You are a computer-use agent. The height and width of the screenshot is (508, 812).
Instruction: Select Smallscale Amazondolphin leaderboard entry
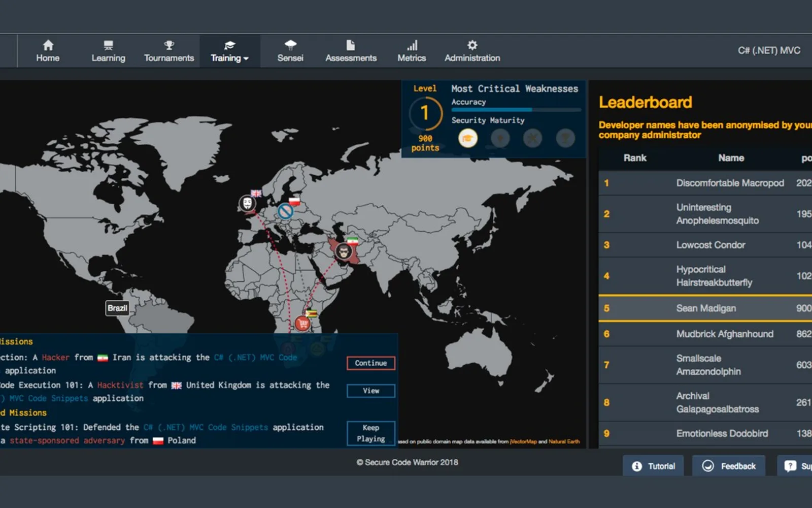coord(705,365)
